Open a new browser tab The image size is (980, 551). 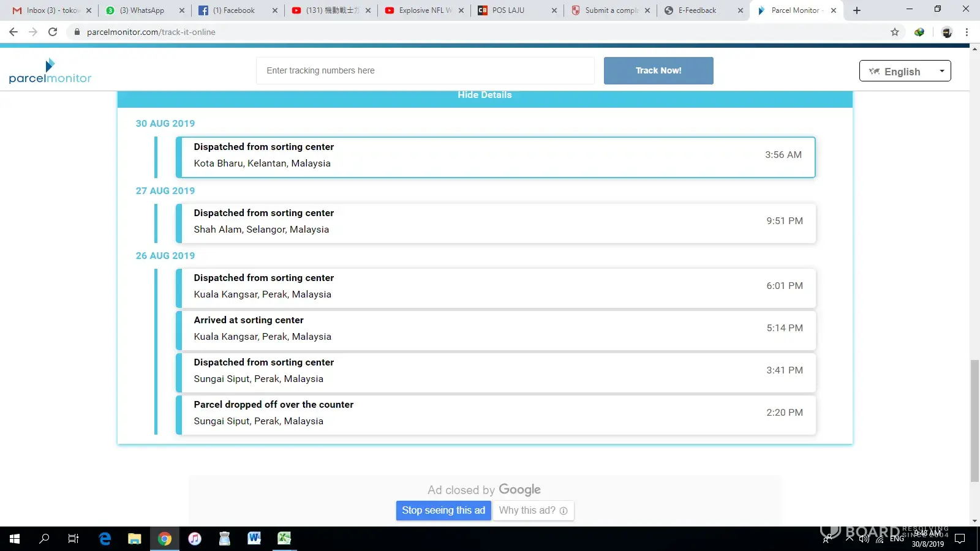pyautogui.click(x=857, y=10)
